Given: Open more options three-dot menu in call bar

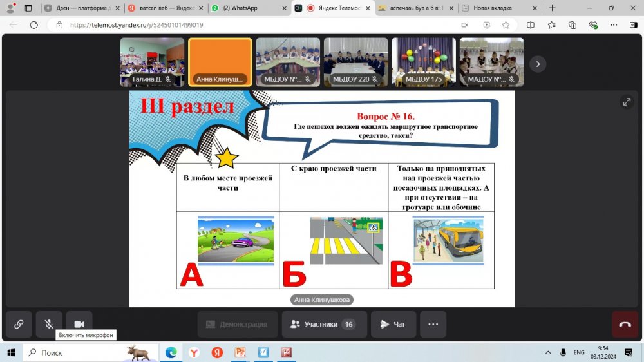Looking at the screenshot, I should 433,324.
